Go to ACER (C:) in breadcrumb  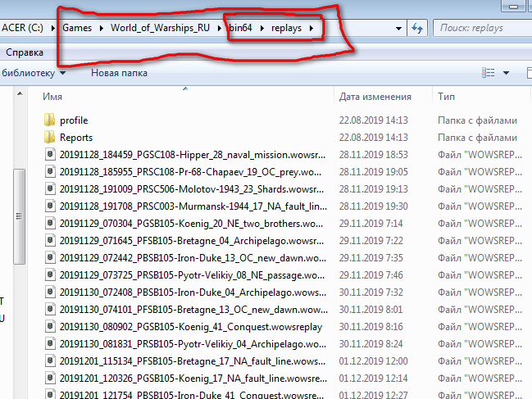22,28
